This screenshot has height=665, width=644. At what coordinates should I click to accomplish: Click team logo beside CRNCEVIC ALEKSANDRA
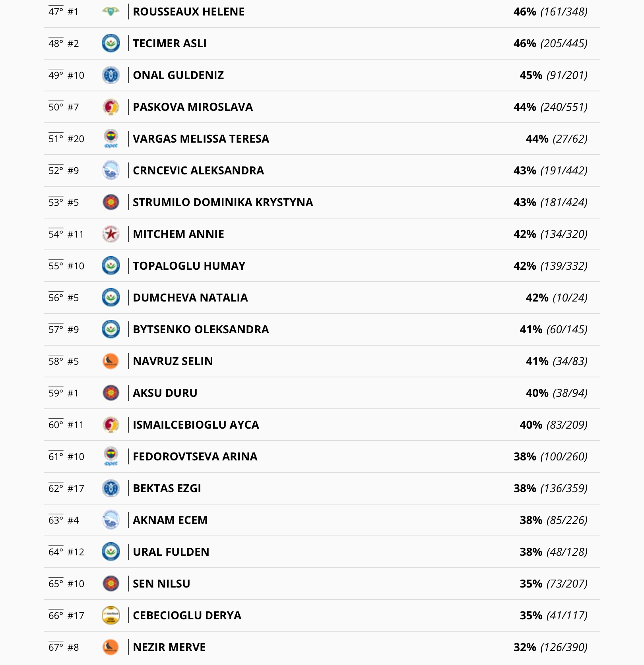[x=111, y=170]
